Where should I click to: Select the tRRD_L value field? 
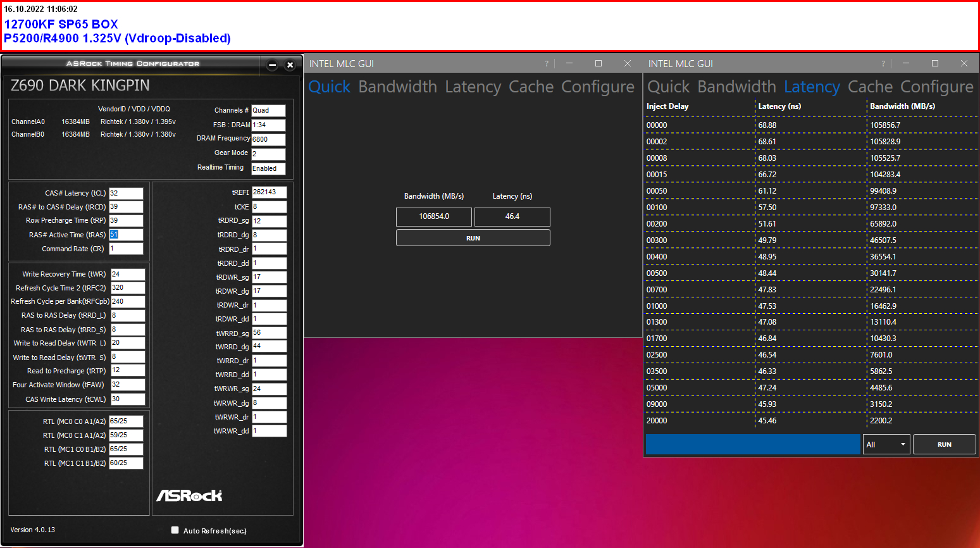pos(128,315)
